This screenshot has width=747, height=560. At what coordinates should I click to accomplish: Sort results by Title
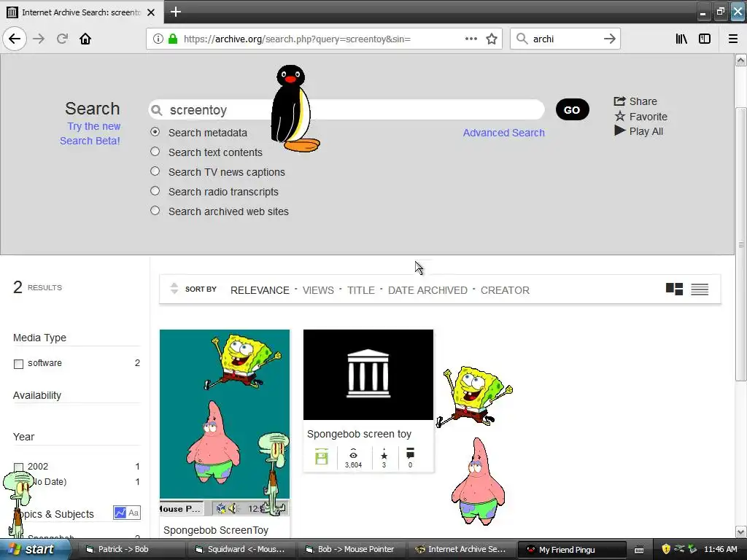pos(360,290)
